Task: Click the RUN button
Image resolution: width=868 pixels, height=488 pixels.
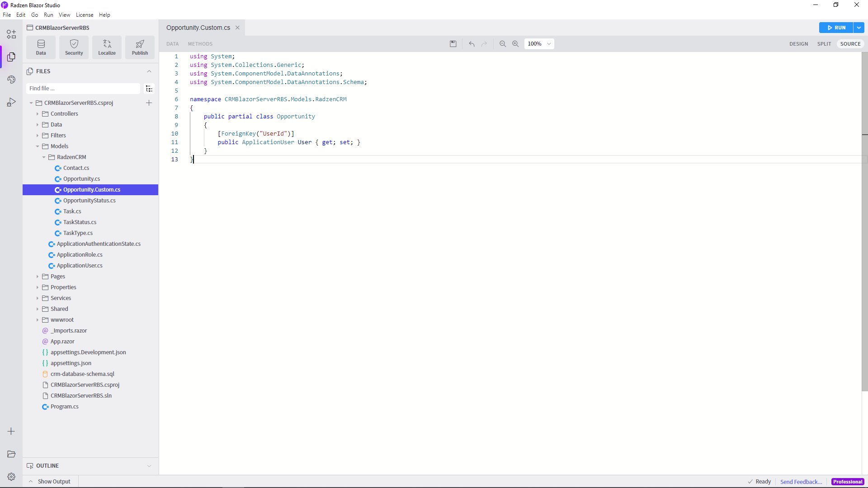Action: 836,28
